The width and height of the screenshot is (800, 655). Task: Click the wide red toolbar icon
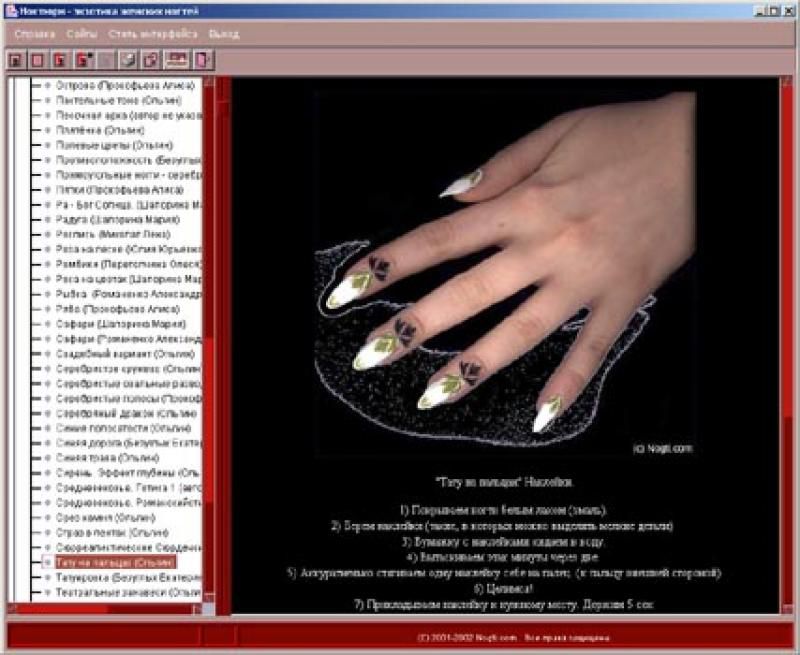click(176, 59)
